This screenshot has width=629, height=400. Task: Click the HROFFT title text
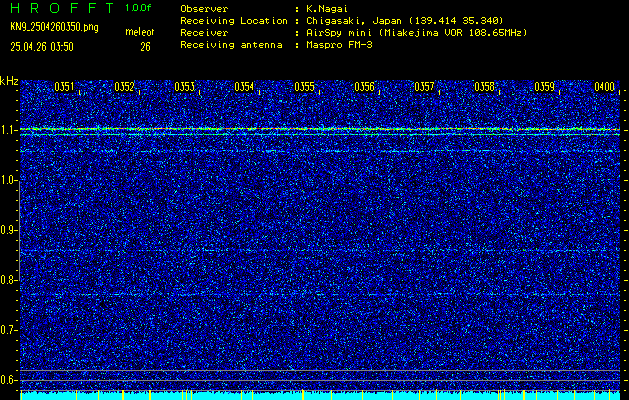[62, 8]
